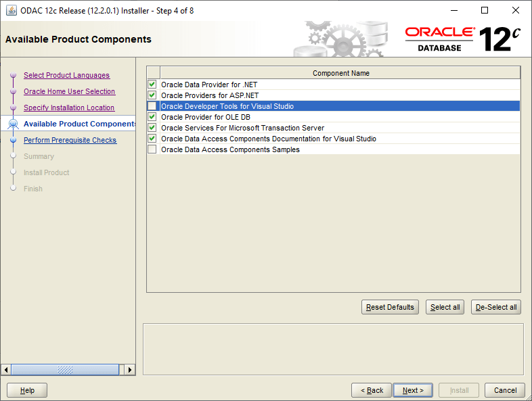Close the installer window
Viewport: 532px width, 401px height.
click(515, 11)
